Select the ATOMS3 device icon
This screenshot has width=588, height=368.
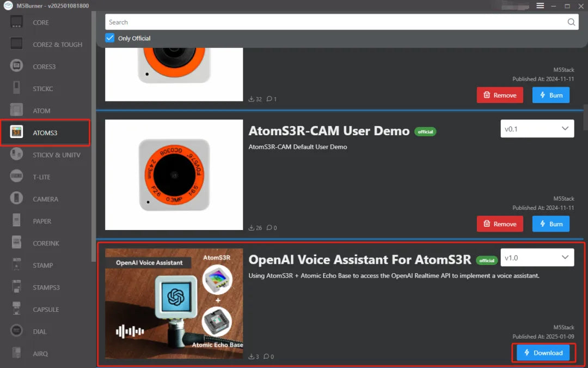[x=16, y=132]
